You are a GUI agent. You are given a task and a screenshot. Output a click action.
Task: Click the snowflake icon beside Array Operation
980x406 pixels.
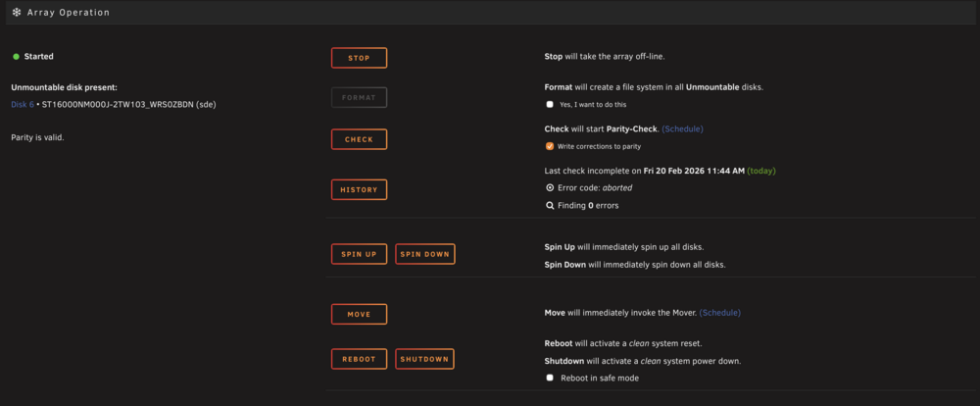[x=17, y=13]
